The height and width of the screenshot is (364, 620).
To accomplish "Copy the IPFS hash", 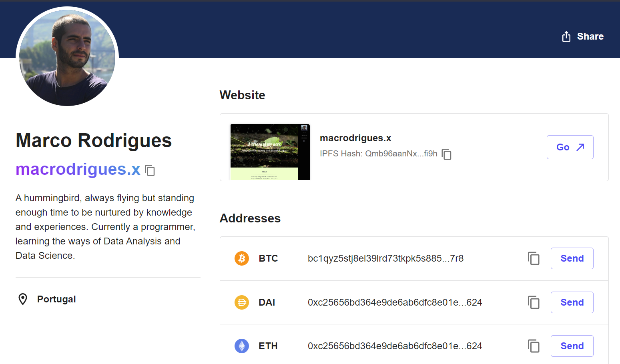I will (446, 154).
